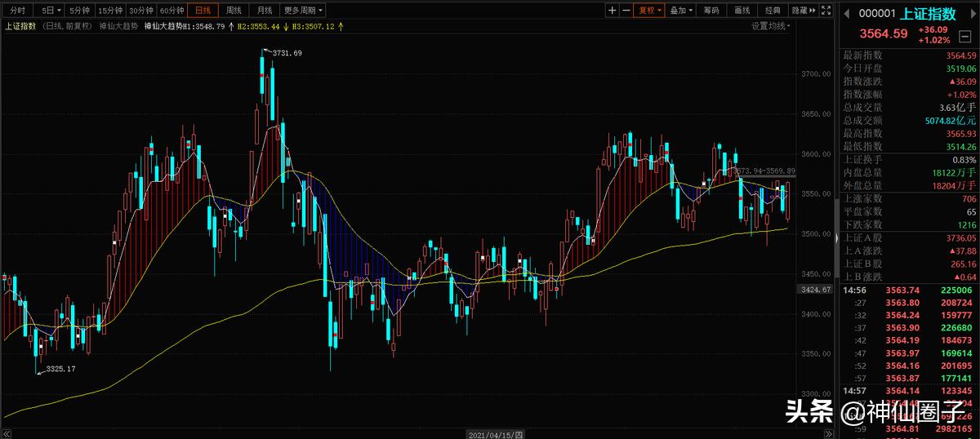Click the plus zoom-in chart icon

pos(612,11)
